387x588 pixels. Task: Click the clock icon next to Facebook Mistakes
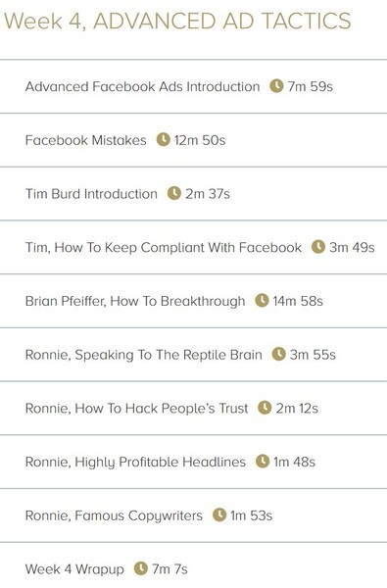(163, 139)
